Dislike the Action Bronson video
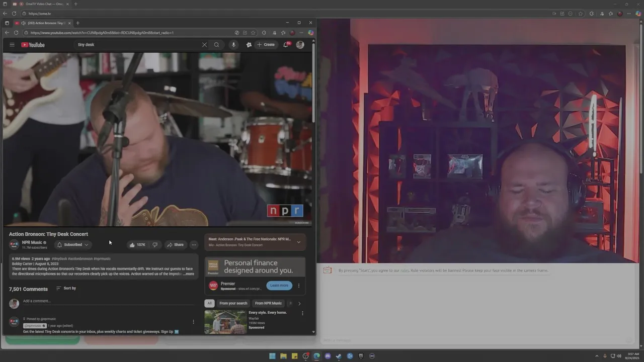Image resolution: width=644 pixels, height=362 pixels. point(155,245)
